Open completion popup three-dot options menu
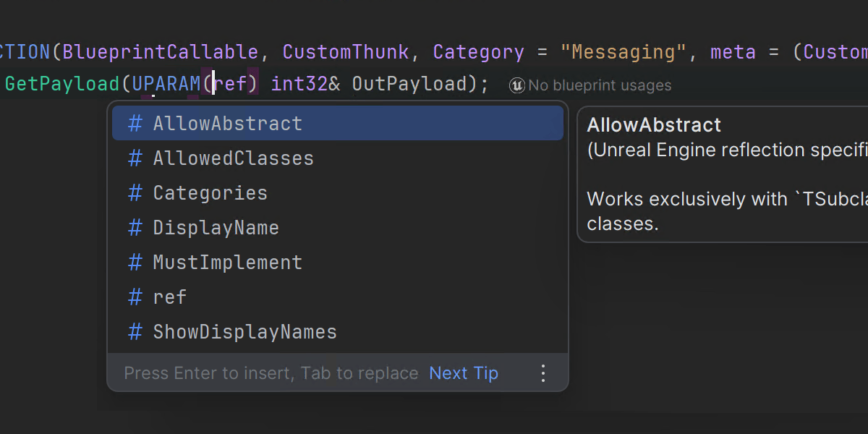The height and width of the screenshot is (434, 868). pyautogui.click(x=543, y=373)
